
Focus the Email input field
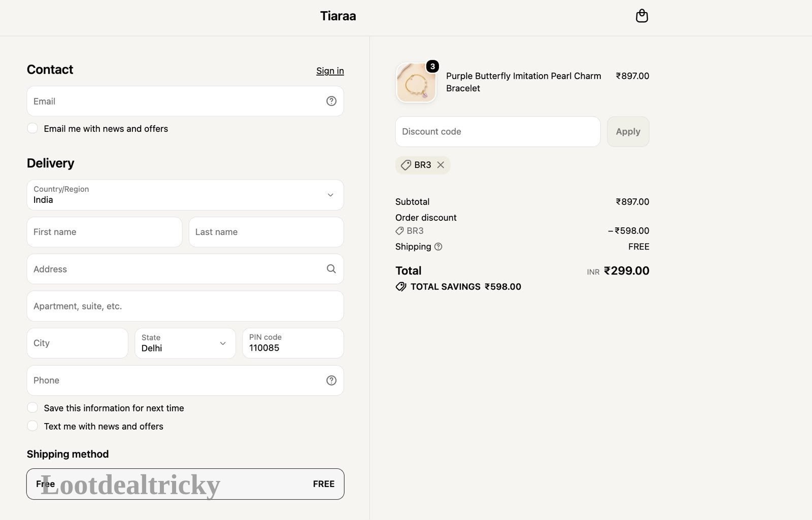(185, 101)
